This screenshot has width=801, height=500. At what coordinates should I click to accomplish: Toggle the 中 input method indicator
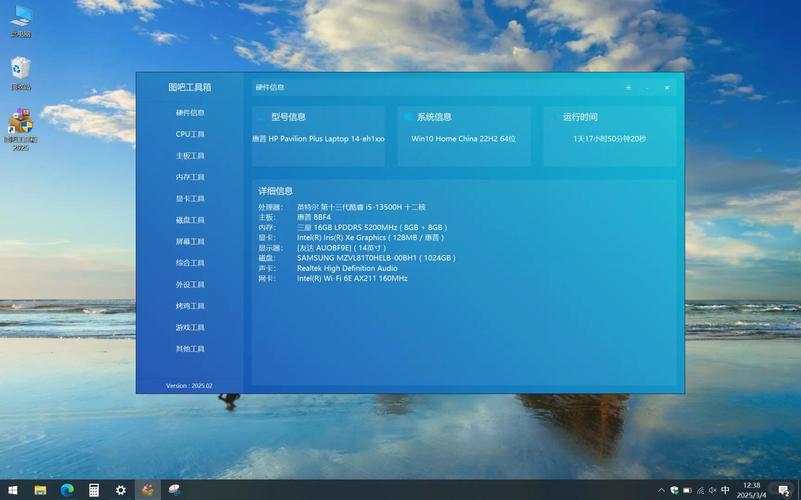click(x=725, y=491)
